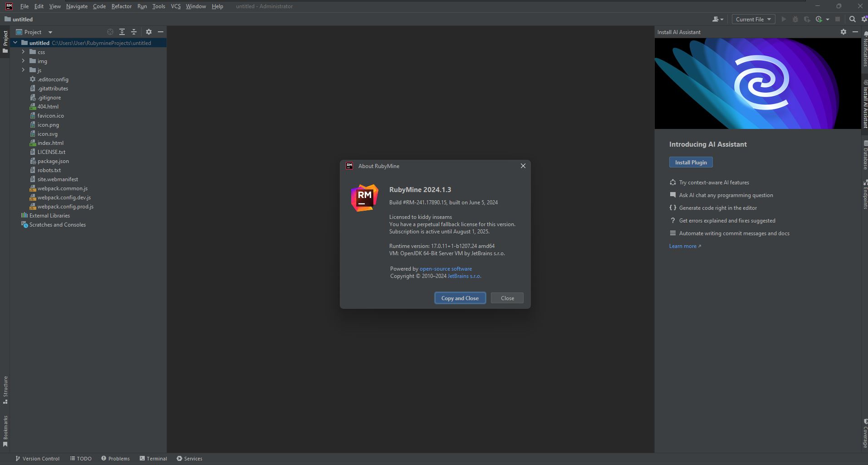Viewport: 868px width, 465px height.
Task: Expand all in Project panel
Action: (122, 32)
